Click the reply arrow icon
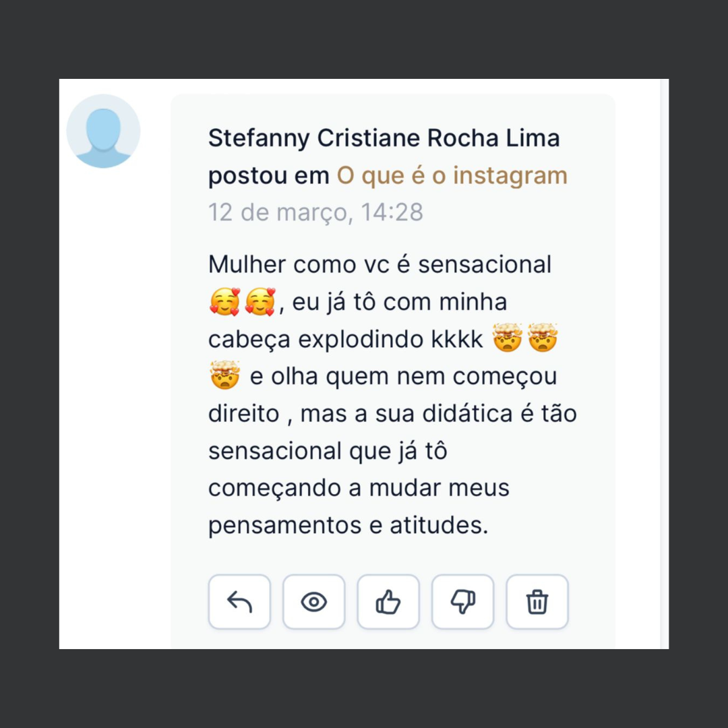Image resolution: width=728 pixels, height=728 pixels. pyautogui.click(x=239, y=602)
